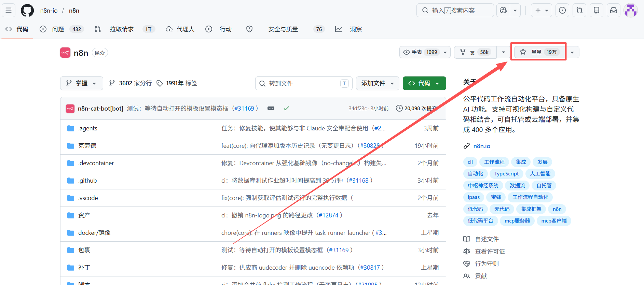
Task: Open the green 代码 clone dropdown
Action: point(424,83)
